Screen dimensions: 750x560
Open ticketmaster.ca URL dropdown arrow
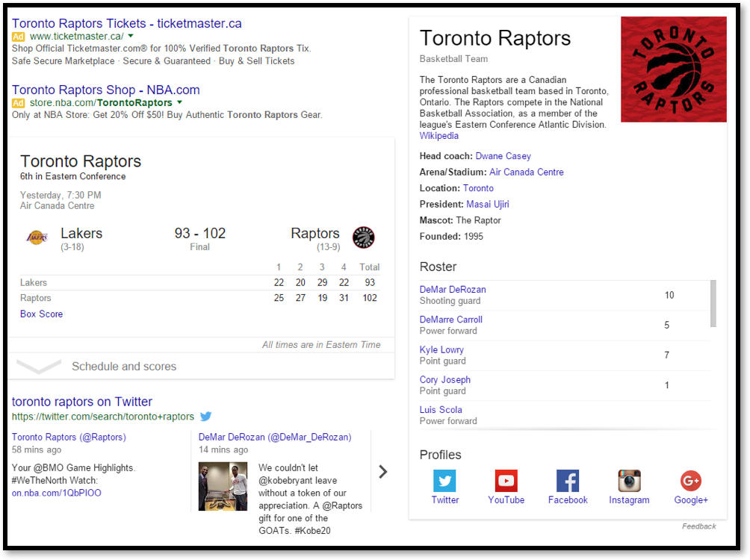pyautogui.click(x=131, y=36)
